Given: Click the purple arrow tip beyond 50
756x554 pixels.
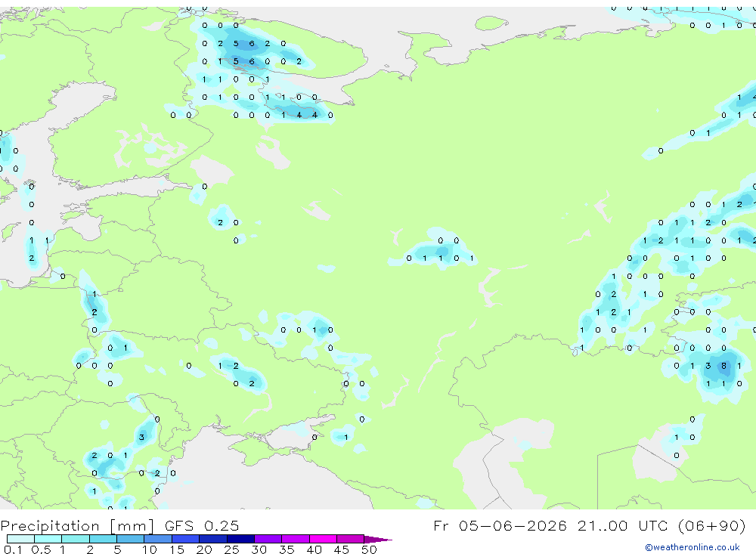Looking at the screenshot, I should point(378,539).
